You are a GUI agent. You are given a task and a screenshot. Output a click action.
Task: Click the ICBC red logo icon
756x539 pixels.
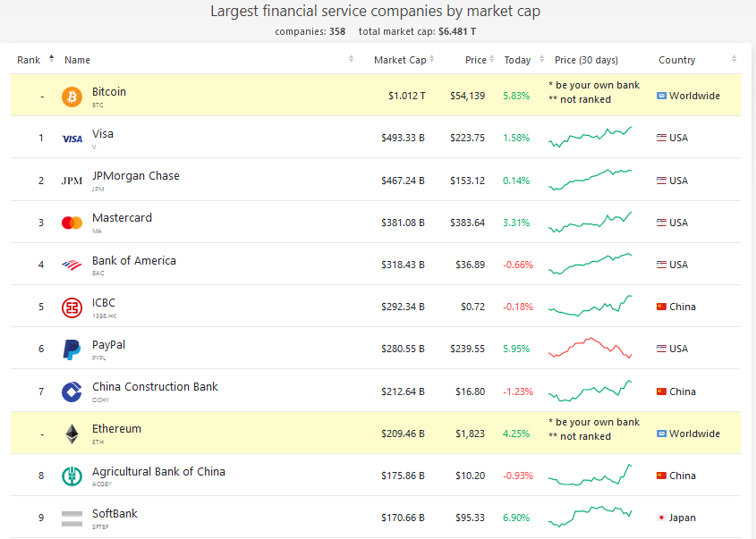pyautogui.click(x=72, y=307)
